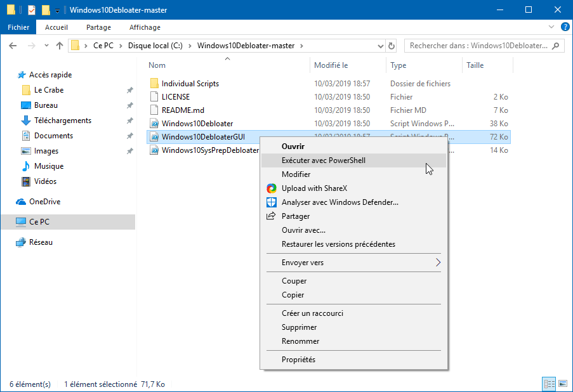
Task: Unpin Le Crabe pin icon
Action: click(x=129, y=90)
